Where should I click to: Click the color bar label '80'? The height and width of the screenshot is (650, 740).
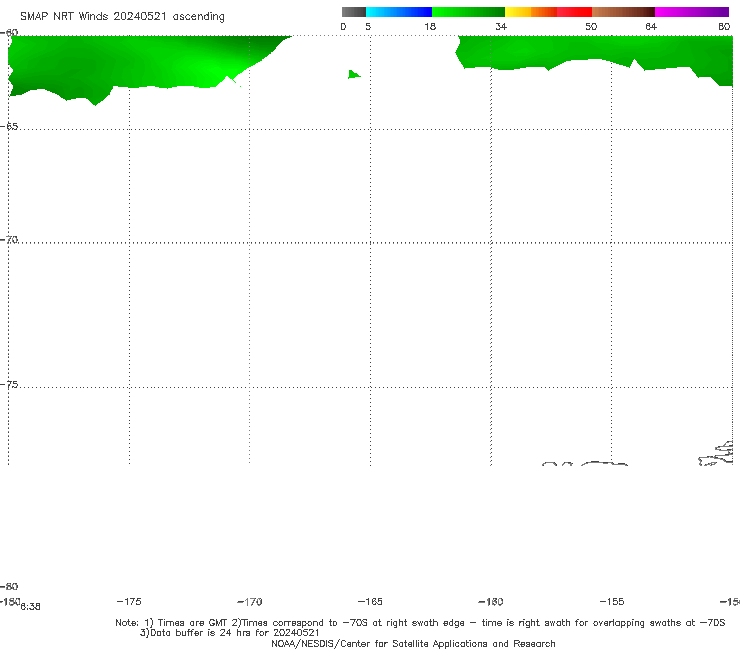[724, 27]
